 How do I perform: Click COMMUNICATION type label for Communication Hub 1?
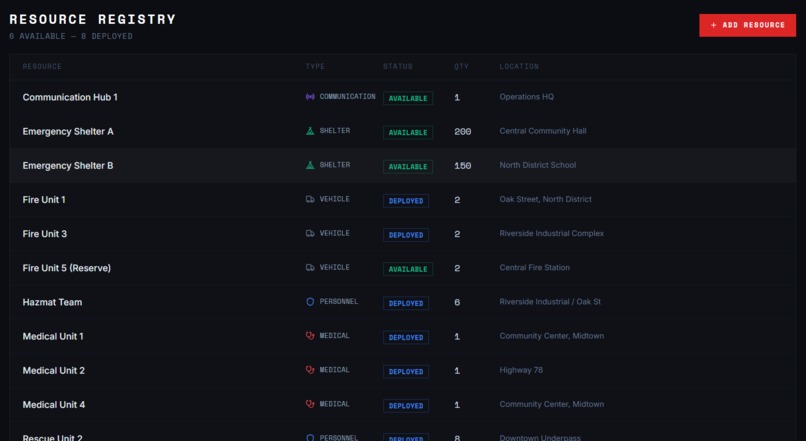[347, 97]
